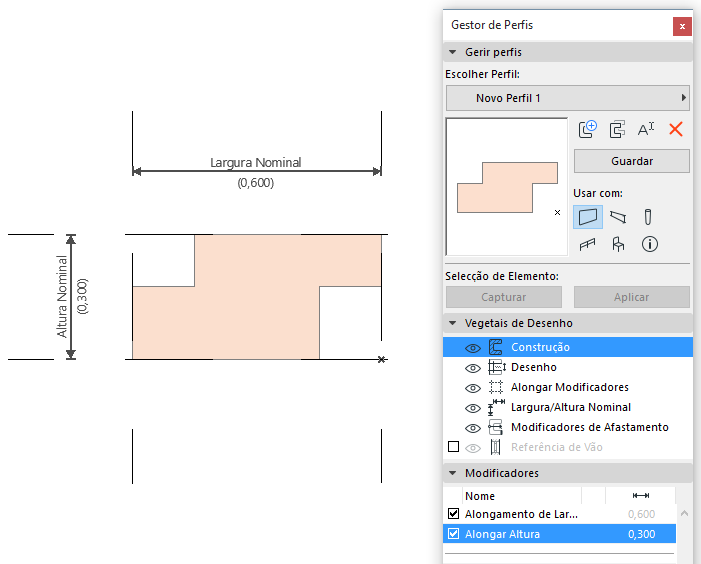The image size is (701, 564).
Task: Select Use with Railing icon
Action: [x=587, y=244]
